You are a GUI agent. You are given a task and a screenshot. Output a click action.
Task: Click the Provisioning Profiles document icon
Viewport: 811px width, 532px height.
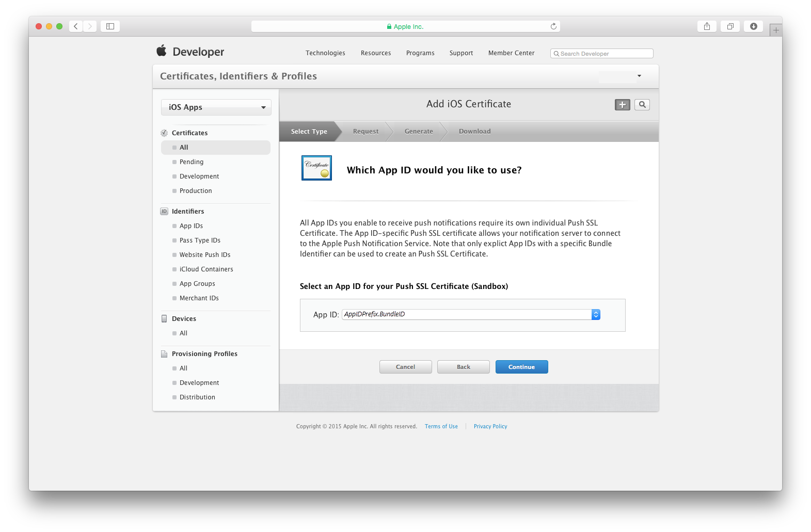[x=164, y=354]
